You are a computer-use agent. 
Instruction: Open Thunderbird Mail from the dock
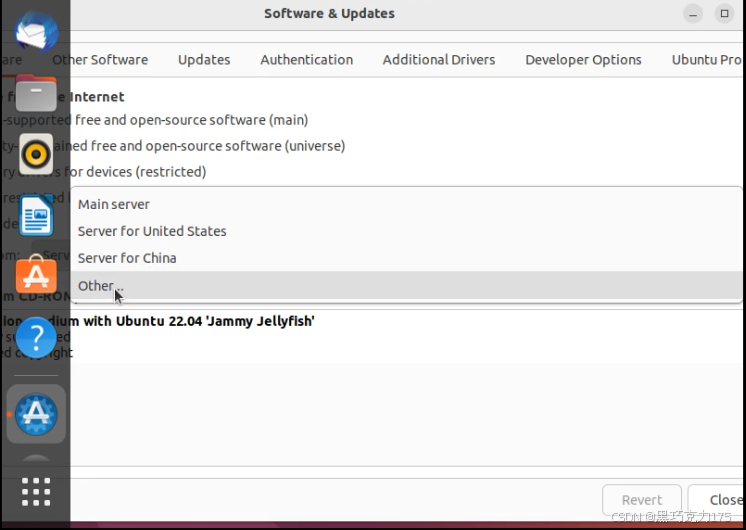[x=36, y=32]
